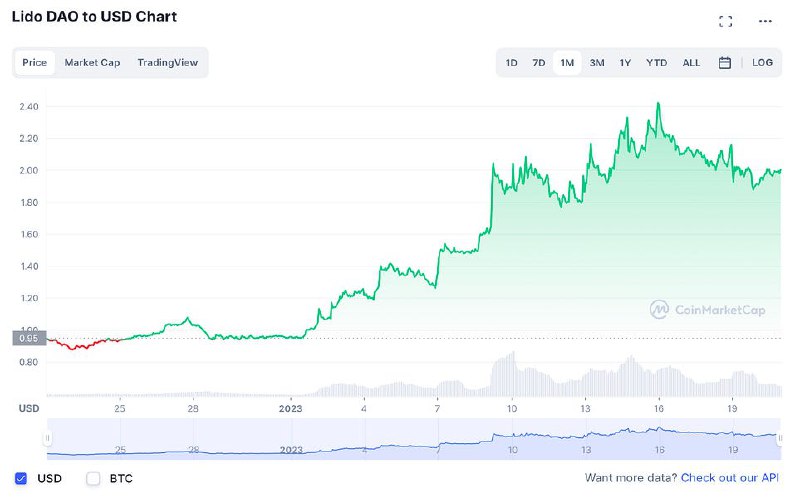Screen dimensions: 800x498
Task: Select the 3M time range
Action: coord(597,63)
